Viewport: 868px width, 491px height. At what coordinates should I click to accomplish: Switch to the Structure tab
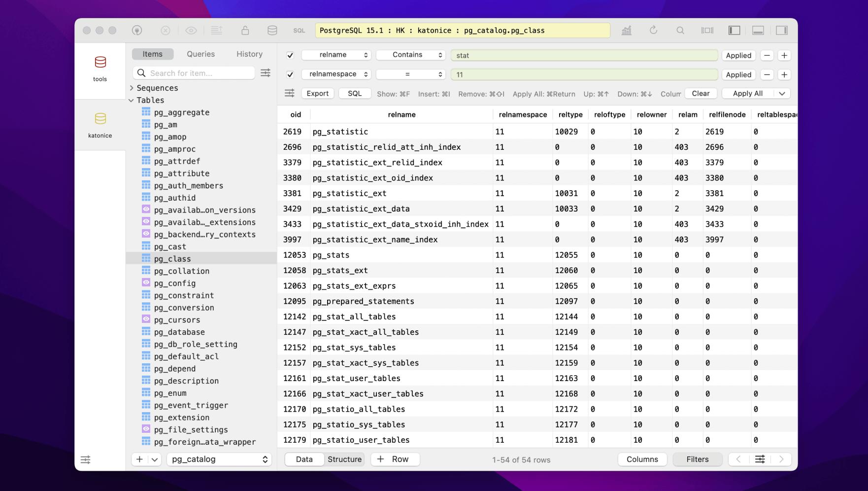pos(344,459)
